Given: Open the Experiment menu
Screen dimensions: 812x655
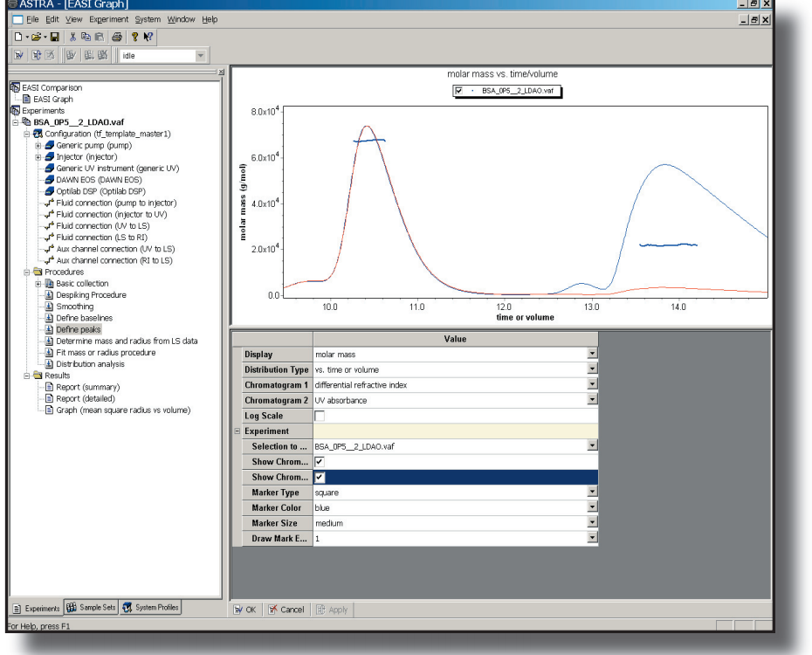Looking at the screenshot, I should click(x=108, y=19).
